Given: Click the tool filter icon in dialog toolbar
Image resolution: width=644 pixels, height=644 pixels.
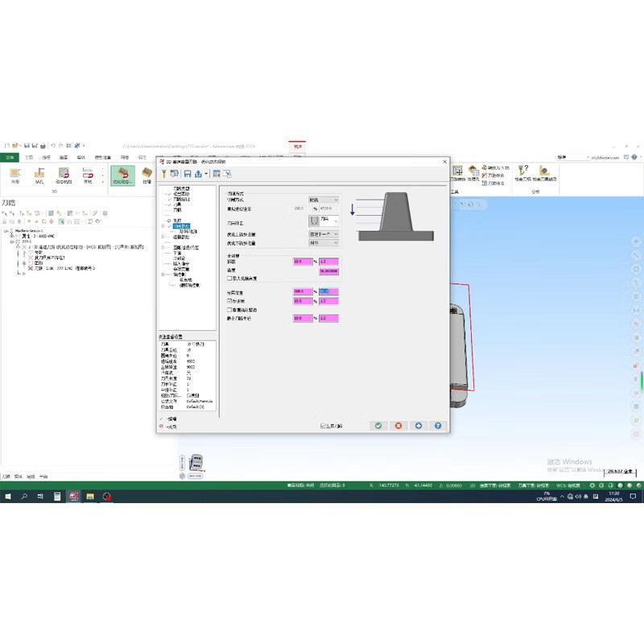Looking at the screenshot, I should click(x=163, y=174).
